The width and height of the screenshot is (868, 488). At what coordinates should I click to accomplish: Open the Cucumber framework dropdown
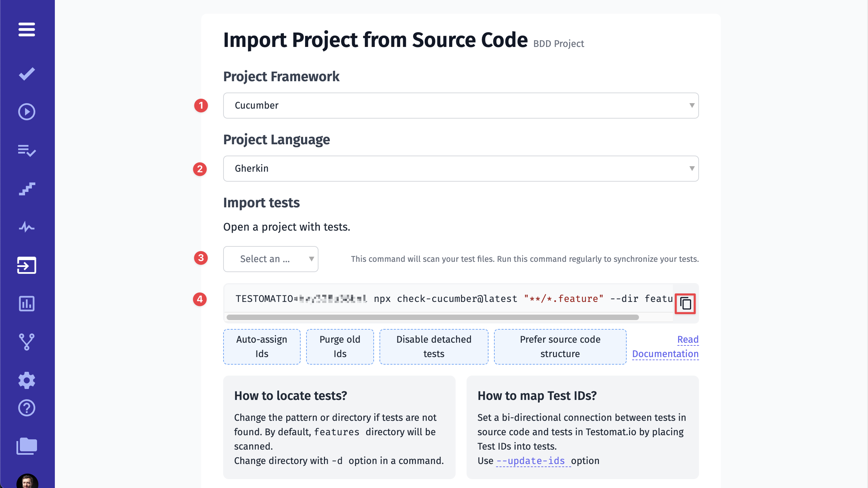[461, 106]
